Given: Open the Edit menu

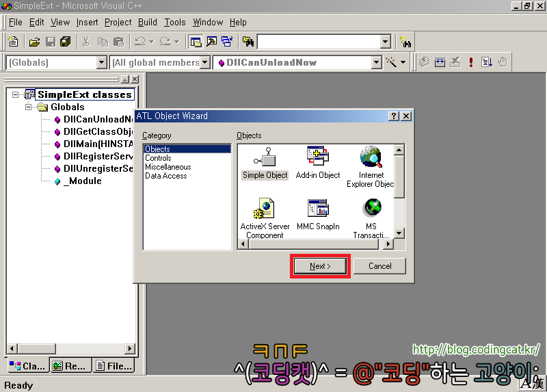Looking at the screenshot, I should tap(37, 23).
